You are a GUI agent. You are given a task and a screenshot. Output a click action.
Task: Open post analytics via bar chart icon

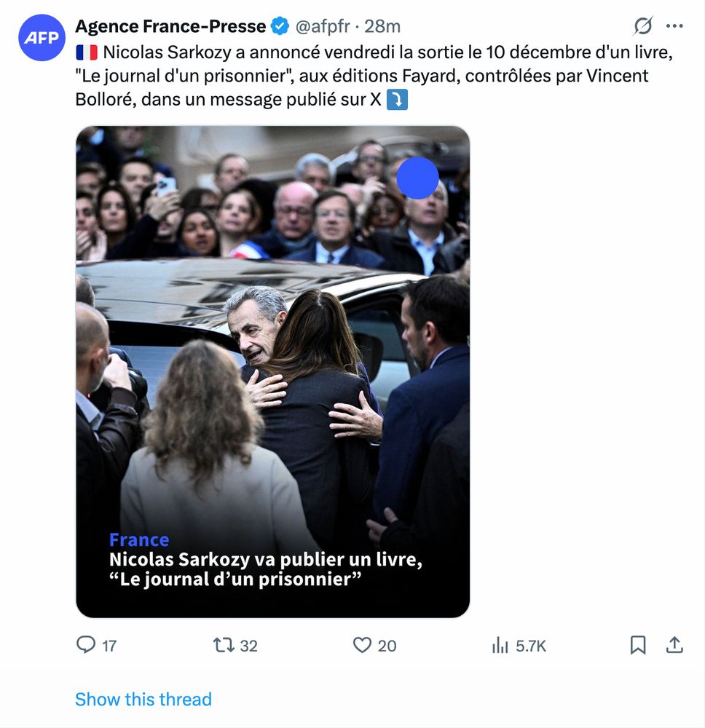click(x=502, y=645)
